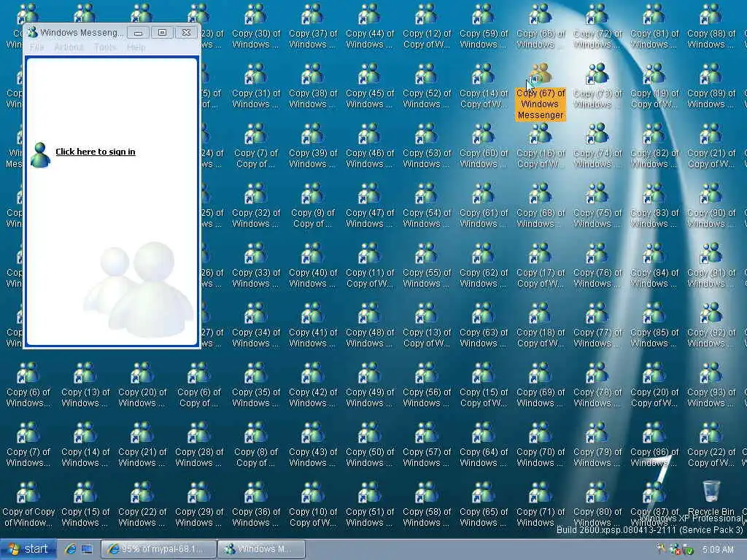This screenshot has height=560, width=747.
Task: Select the Copy (62) of Windows shortcut
Action: tap(484, 265)
